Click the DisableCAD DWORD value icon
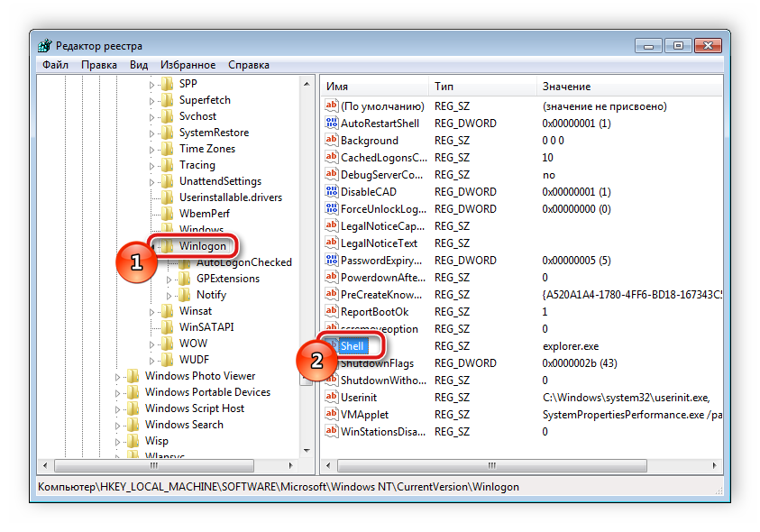The image size is (760, 532). pos(332,191)
